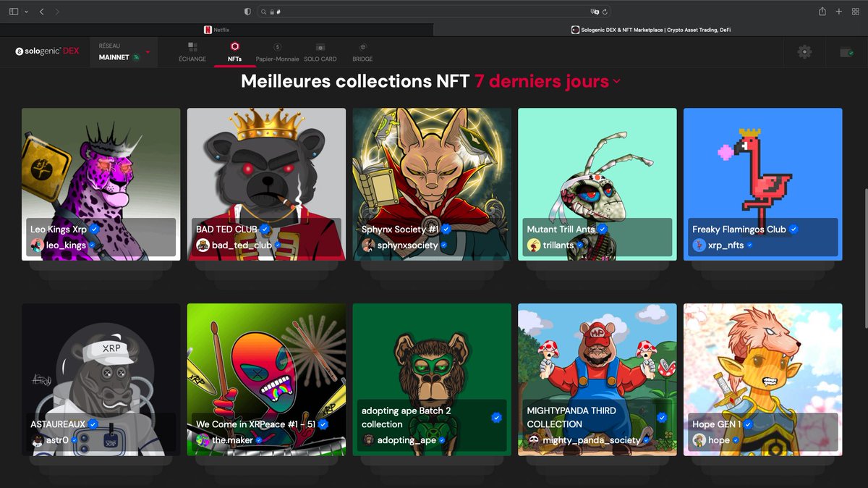Click the bad_ted_club avatar icon
This screenshot has height=488, width=868.
tap(203, 245)
